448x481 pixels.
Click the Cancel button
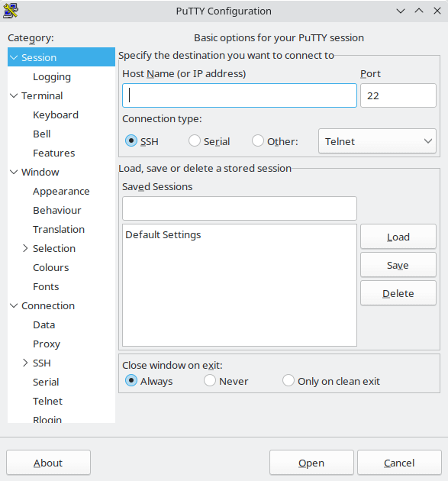tap(399, 463)
